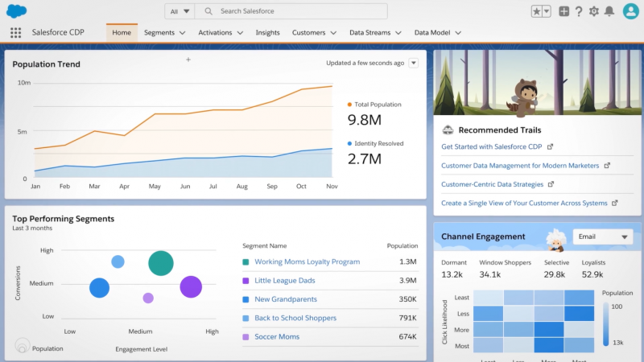Viewport: 644px width, 362px height.
Task: Open Get Started with Salesforce CDP link
Action: 491,146
